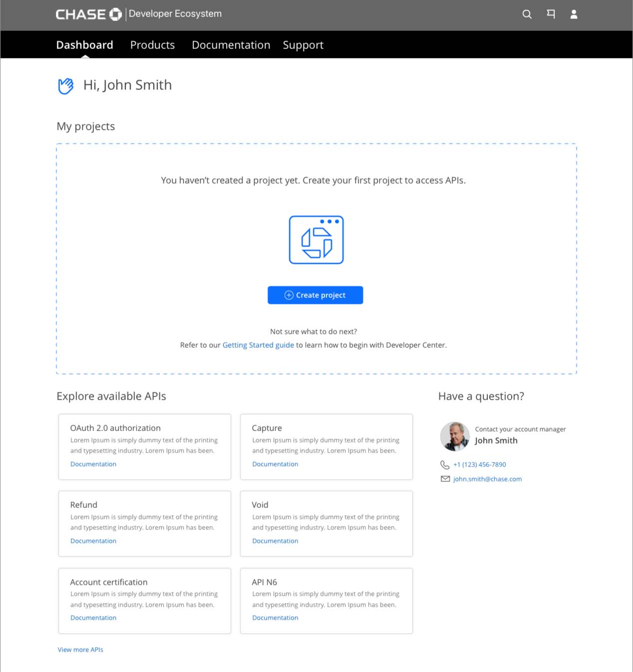
Task: Go to the Products tab
Action: click(x=152, y=45)
